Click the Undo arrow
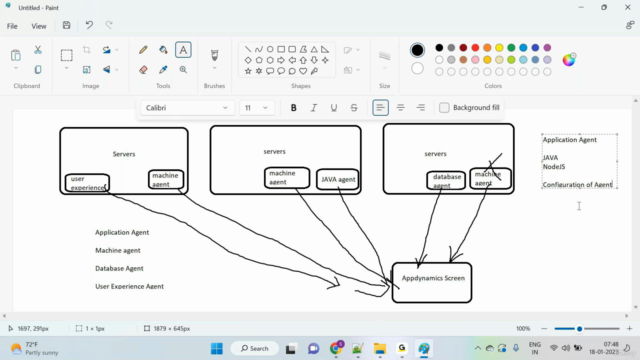640x360 pixels. 89,25
